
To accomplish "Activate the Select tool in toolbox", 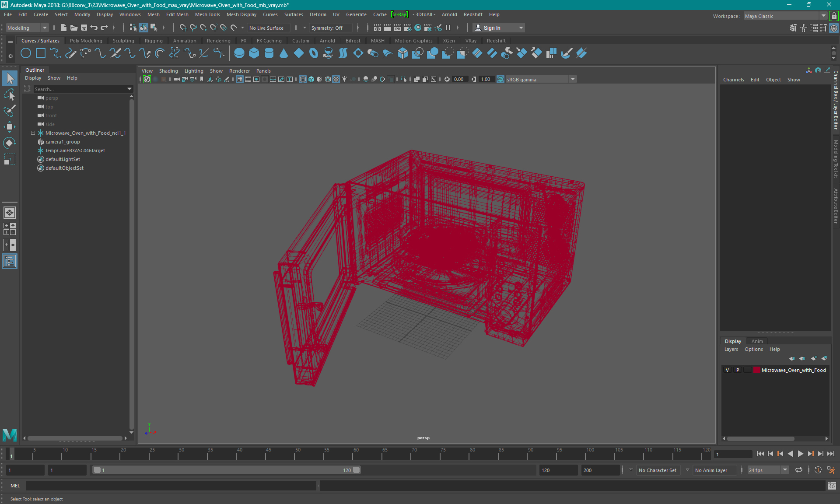I will [x=10, y=79].
